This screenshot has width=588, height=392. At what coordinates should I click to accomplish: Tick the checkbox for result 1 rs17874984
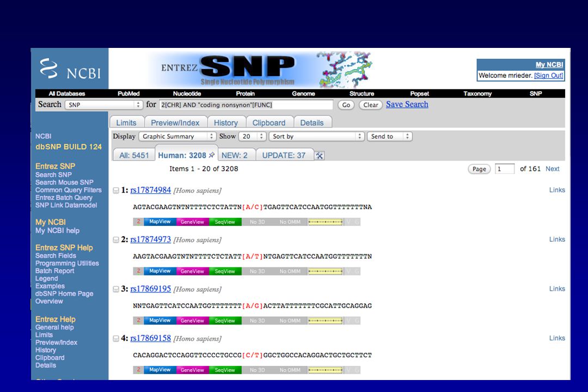coord(116,191)
